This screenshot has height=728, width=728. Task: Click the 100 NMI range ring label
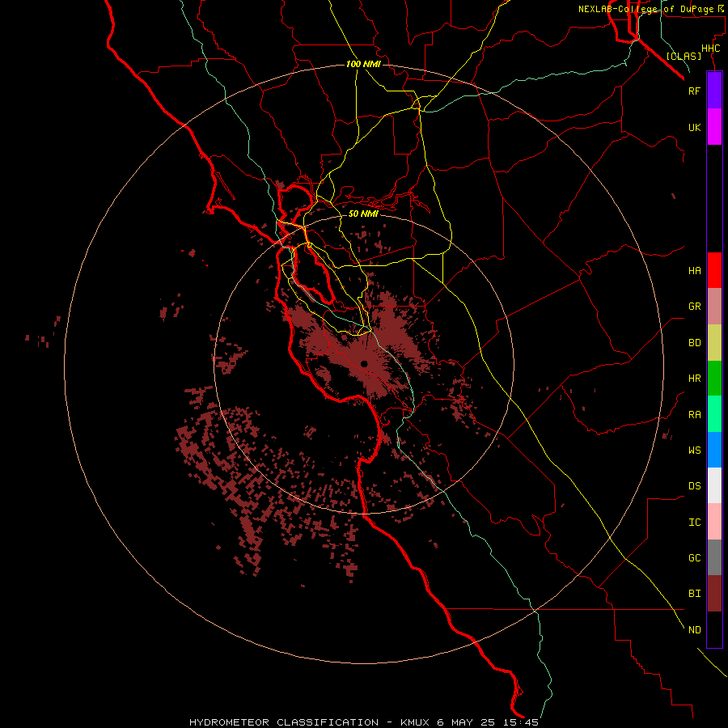(x=363, y=64)
